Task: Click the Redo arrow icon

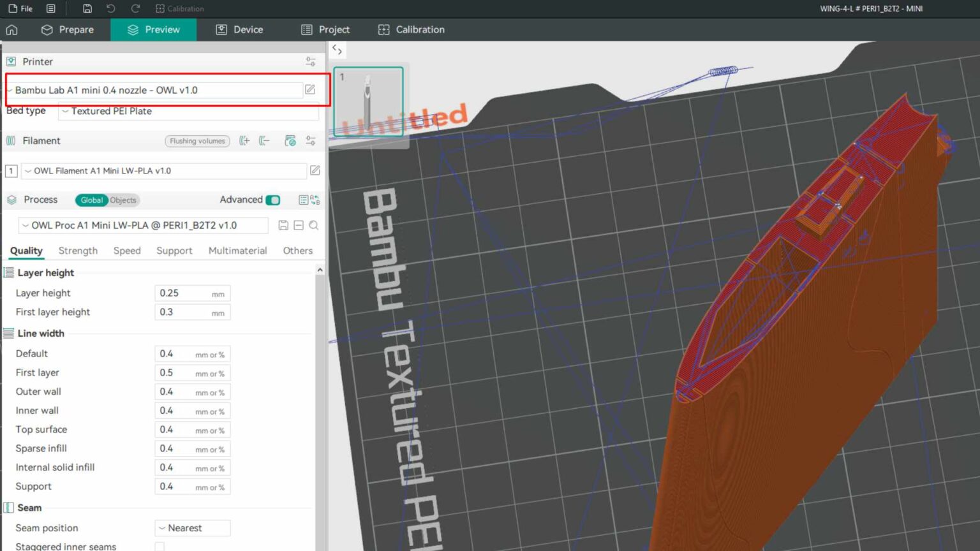Action: (x=135, y=8)
